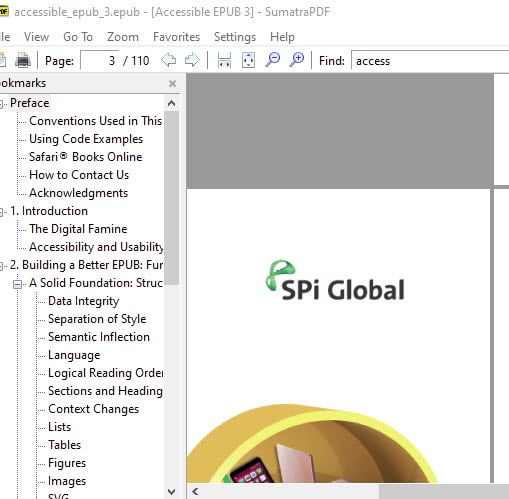This screenshot has width=509, height=499.
Task: Click the Zoom In magnifier
Action: (x=297, y=60)
